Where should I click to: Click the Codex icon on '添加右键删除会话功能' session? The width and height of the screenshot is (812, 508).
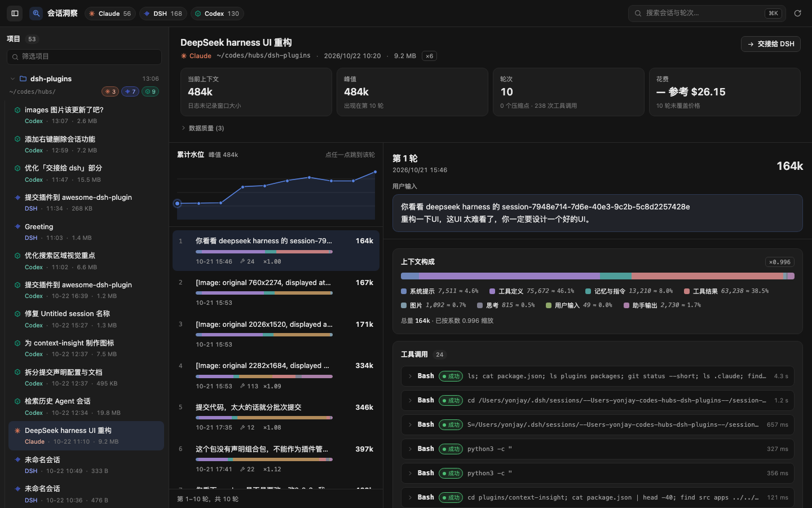pyautogui.click(x=17, y=139)
